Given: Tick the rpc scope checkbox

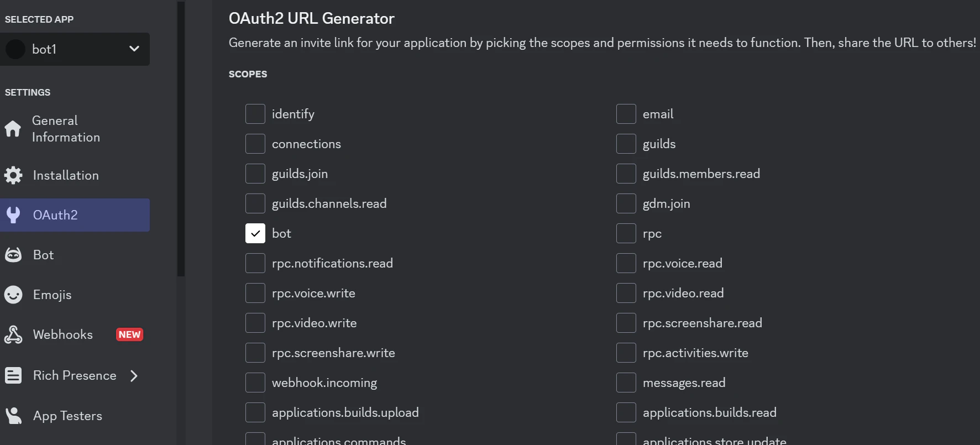Looking at the screenshot, I should pos(626,233).
